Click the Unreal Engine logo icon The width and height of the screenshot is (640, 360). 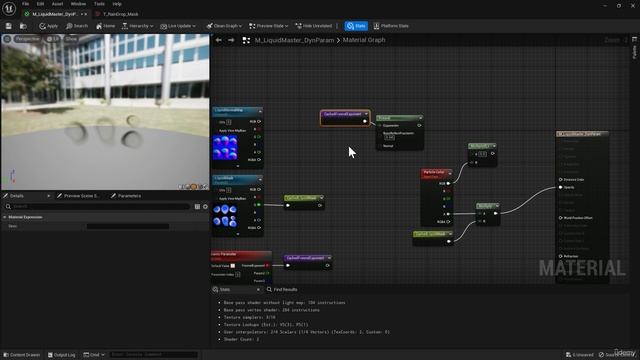9,8
